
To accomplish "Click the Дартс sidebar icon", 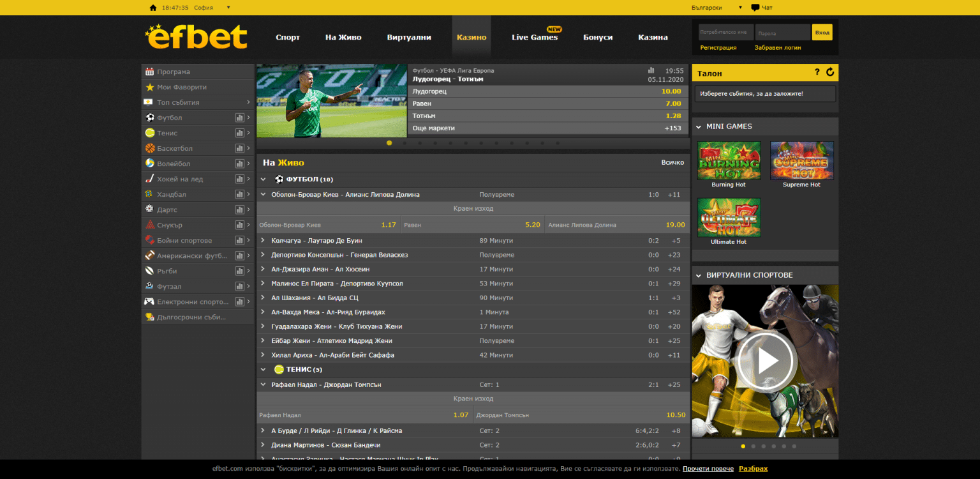I will 150,209.
